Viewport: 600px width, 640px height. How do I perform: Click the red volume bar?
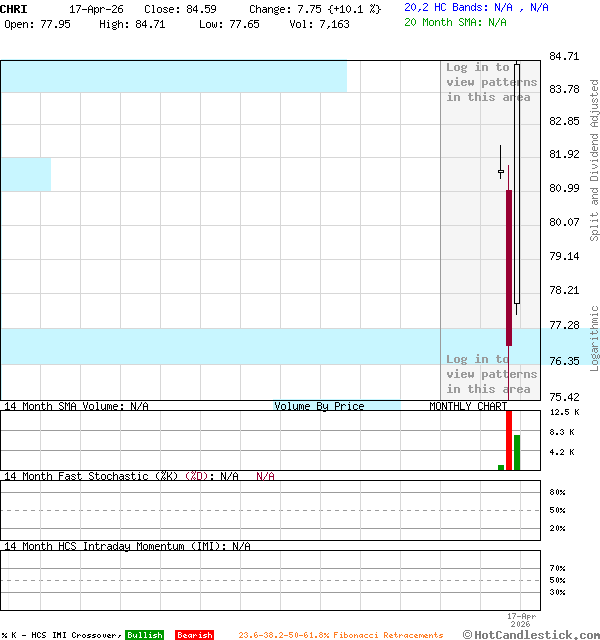pos(509,438)
